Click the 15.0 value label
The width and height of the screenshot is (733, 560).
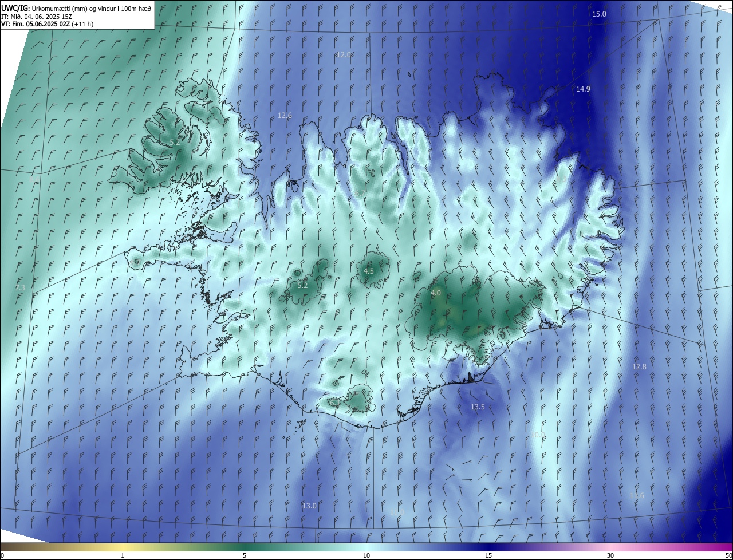click(599, 14)
